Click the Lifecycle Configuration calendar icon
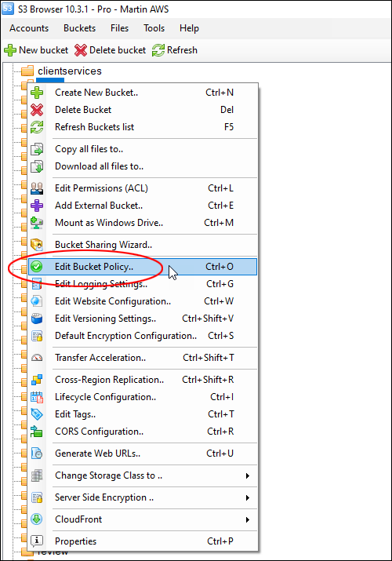This screenshot has width=392, height=561. tap(37, 397)
